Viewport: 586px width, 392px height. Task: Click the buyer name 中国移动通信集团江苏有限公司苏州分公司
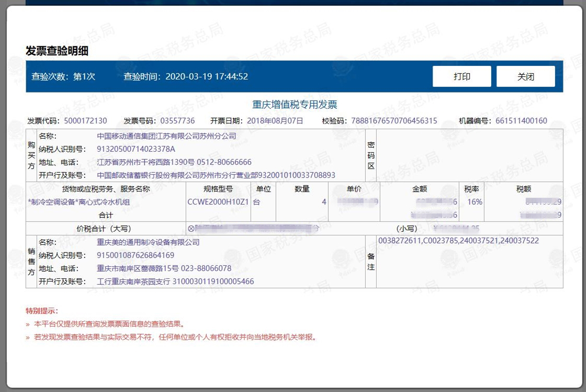[x=166, y=136]
